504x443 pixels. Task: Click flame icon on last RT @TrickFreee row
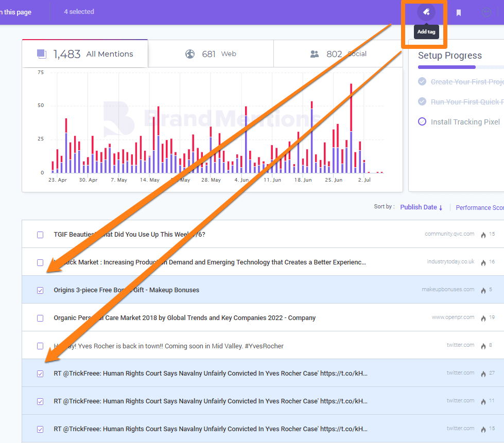(x=483, y=429)
